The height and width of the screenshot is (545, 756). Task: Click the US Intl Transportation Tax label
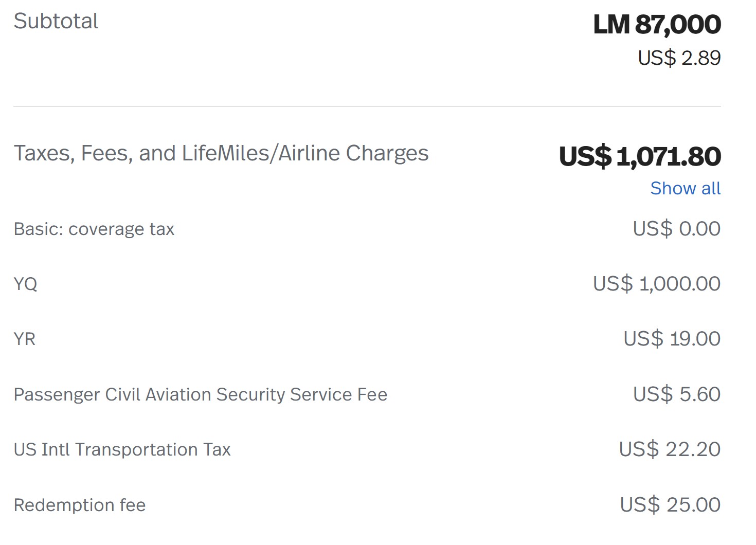(122, 449)
